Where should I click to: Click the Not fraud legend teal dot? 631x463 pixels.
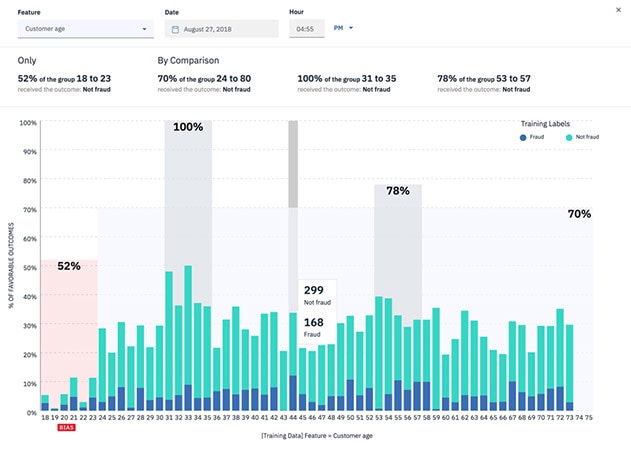click(569, 138)
